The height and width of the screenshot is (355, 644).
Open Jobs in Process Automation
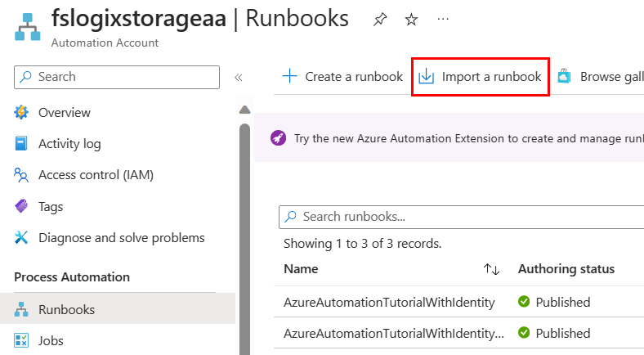coord(51,340)
